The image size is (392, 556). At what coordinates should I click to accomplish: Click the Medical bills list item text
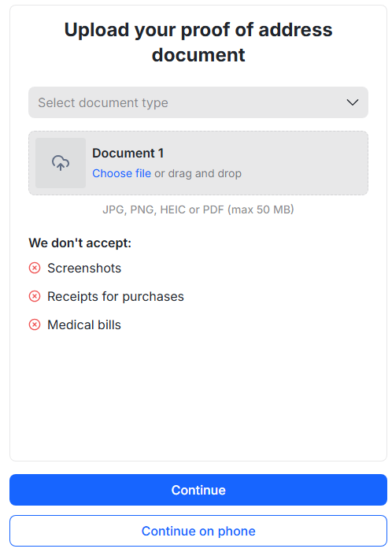coord(84,324)
